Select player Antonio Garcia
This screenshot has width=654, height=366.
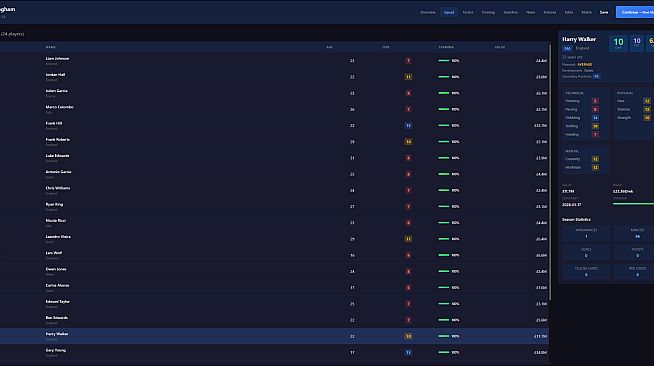58,172
